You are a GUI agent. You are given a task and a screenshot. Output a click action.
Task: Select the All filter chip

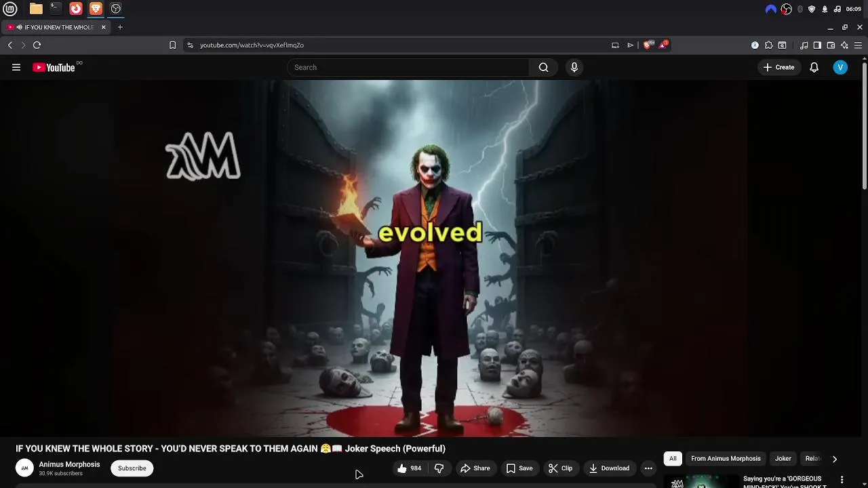pyautogui.click(x=673, y=459)
